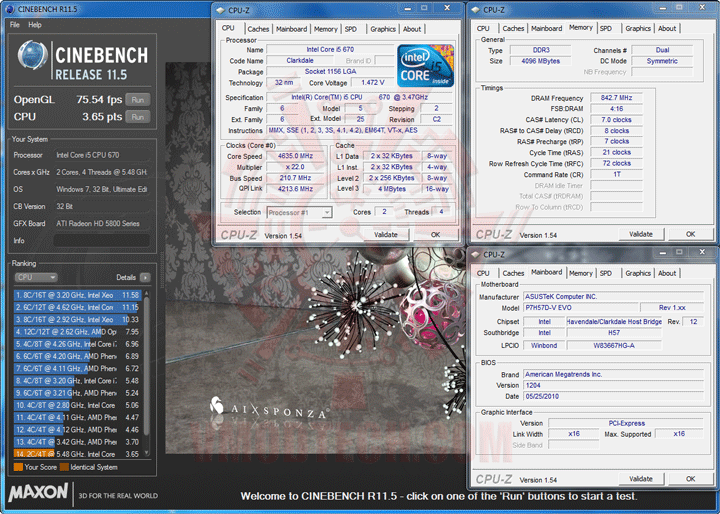The width and height of the screenshot is (720, 514).
Task: Run the OpenGL benchmark test
Action: point(138,100)
